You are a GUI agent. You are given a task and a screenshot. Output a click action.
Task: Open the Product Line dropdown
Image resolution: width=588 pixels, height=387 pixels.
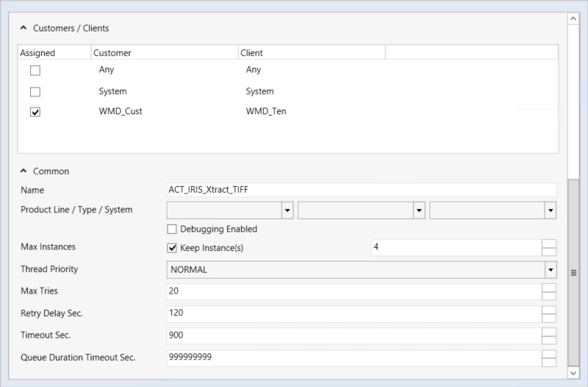(x=287, y=210)
